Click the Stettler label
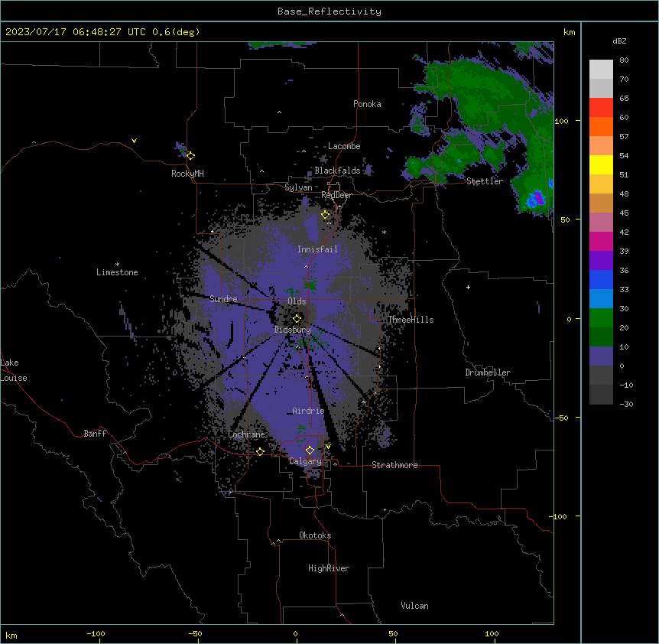Image resolution: width=659 pixels, height=644 pixels. coord(485,181)
